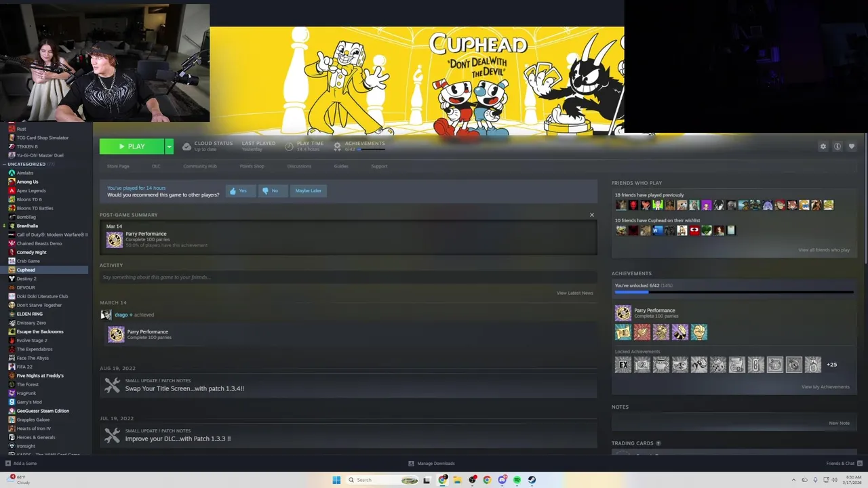Click the Add a Game button
Image resolution: width=868 pixels, height=488 pixels.
point(21,464)
